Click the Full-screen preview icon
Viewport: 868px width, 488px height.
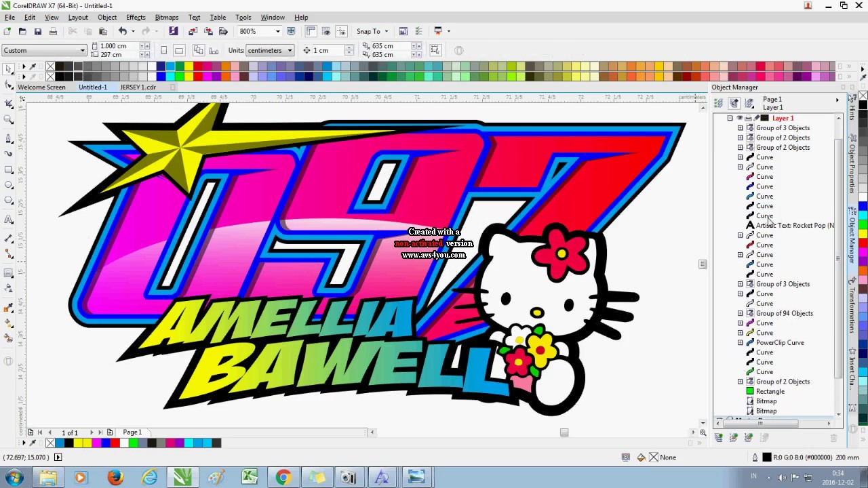click(291, 31)
